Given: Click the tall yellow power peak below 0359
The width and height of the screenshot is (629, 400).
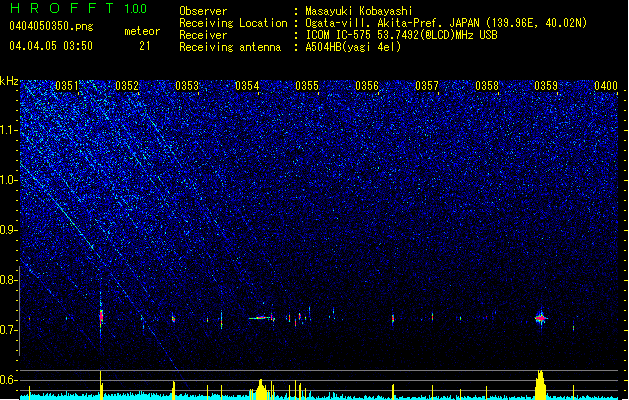Looking at the screenshot, I should (x=541, y=385).
